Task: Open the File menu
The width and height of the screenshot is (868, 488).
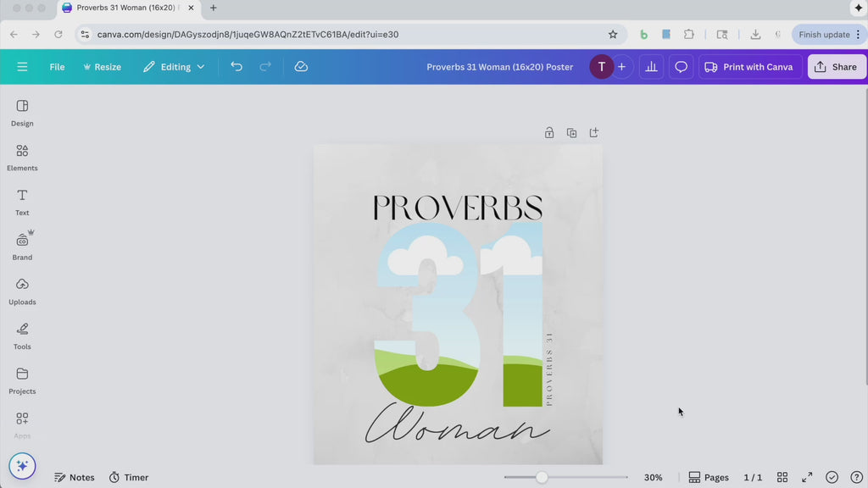Action: pyautogui.click(x=56, y=66)
